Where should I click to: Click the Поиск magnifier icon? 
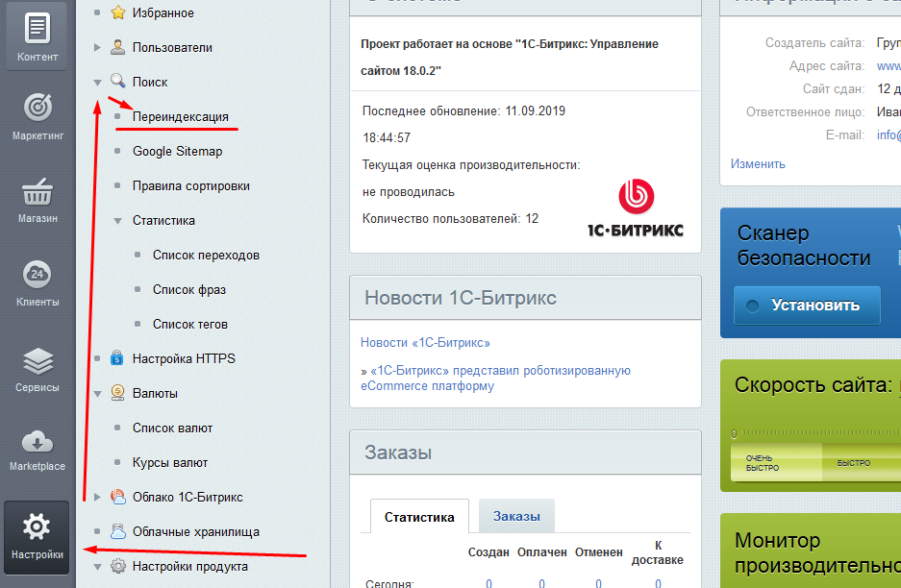(118, 81)
